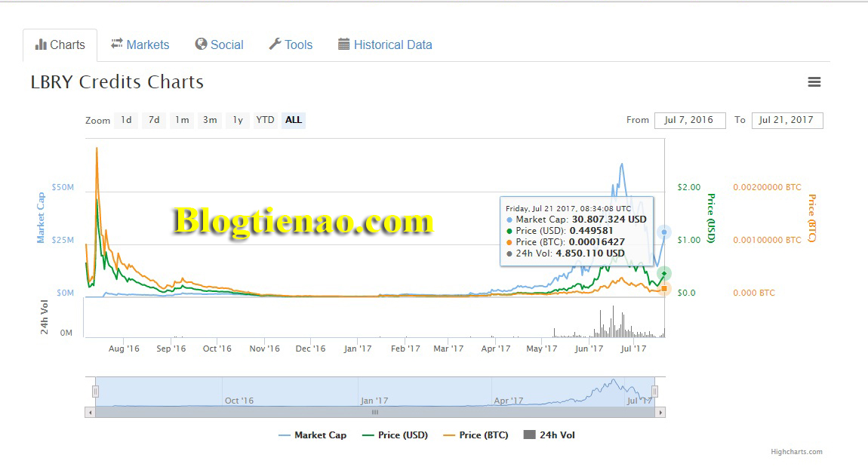Open the Tools tab

[x=291, y=45]
